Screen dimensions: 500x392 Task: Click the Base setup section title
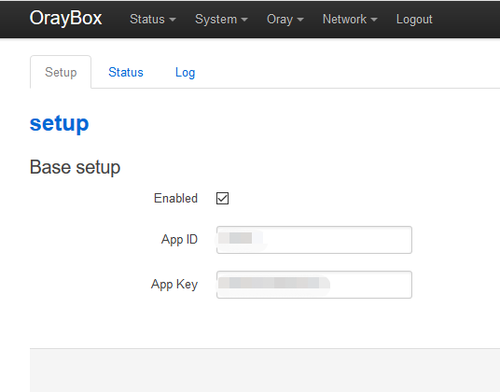75,167
